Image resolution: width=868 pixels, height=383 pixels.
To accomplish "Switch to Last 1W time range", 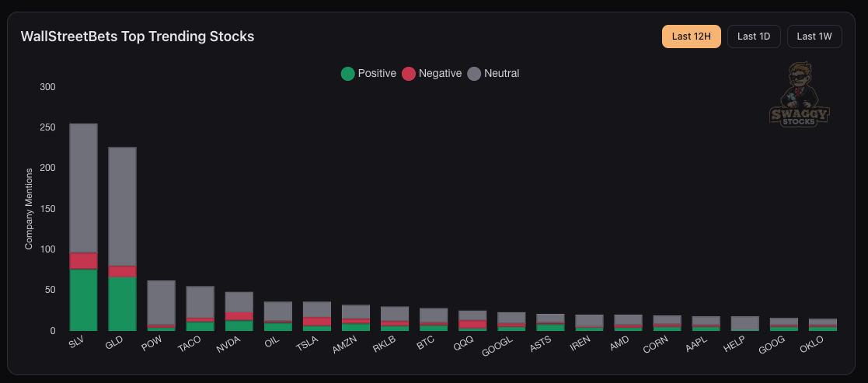I will (x=814, y=37).
